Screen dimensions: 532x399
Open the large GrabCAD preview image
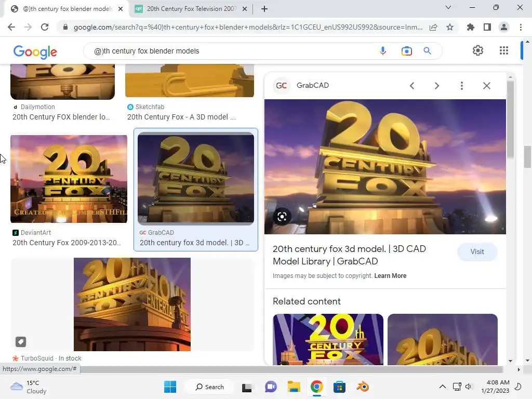[x=385, y=167]
